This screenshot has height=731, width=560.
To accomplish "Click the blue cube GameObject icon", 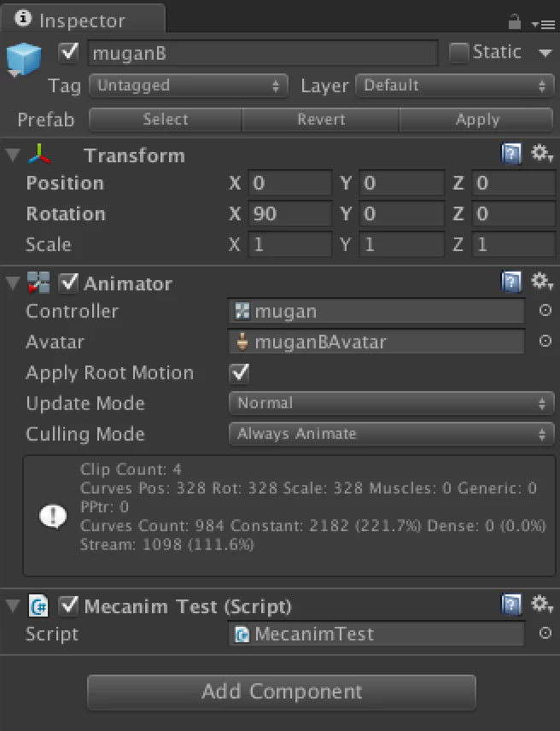I will [x=23, y=59].
